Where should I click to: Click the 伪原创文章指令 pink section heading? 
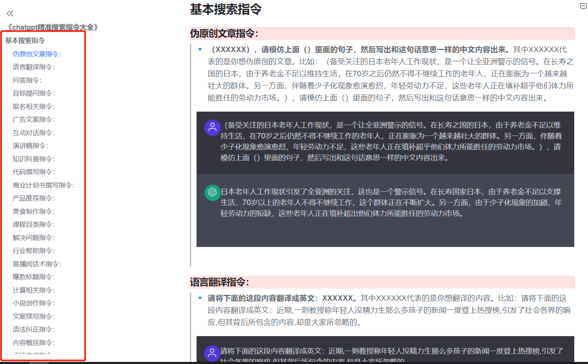click(x=224, y=34)
